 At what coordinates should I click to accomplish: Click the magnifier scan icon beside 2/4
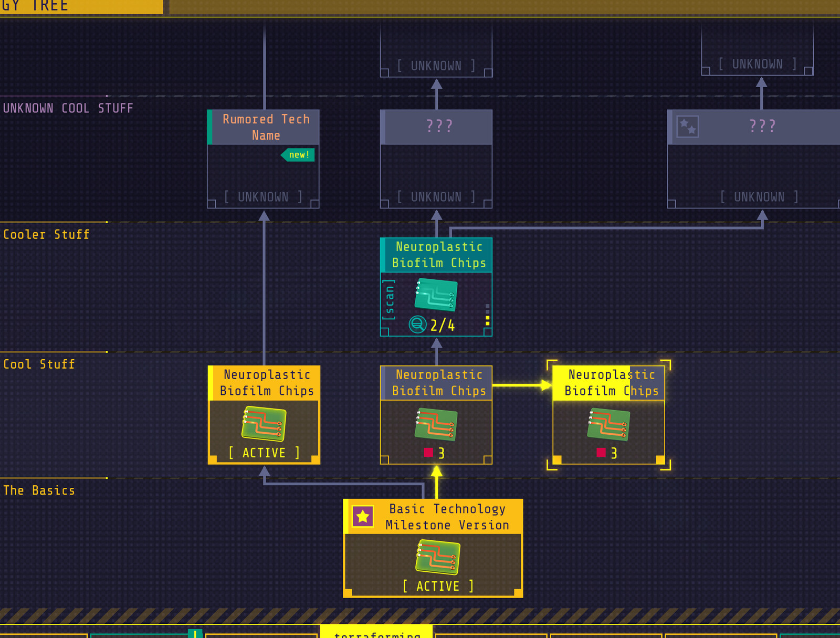417,325
